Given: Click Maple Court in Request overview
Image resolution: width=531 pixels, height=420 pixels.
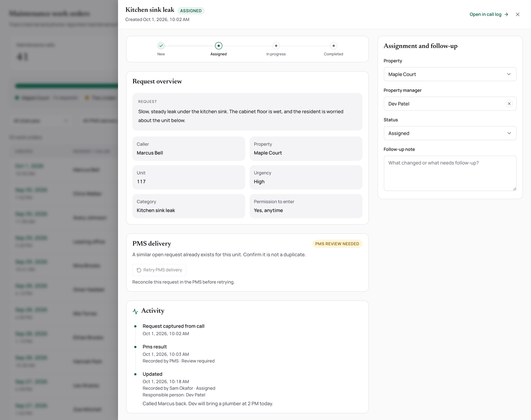Looking at the screenshot, I should click(268, 153).
